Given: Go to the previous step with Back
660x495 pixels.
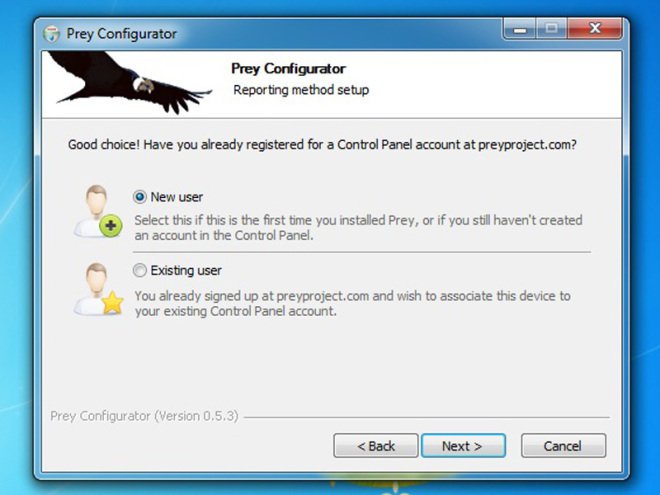Looking at the screenshot, I should (x=376, y=446).
